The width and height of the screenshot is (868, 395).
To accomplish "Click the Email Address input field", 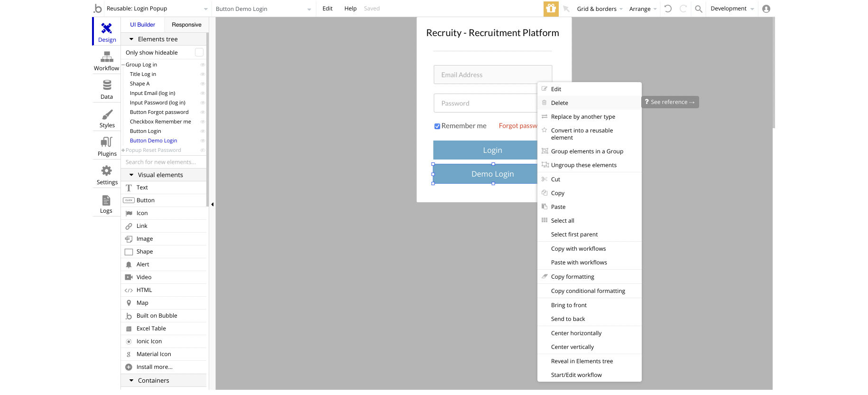I will (492, 75).
